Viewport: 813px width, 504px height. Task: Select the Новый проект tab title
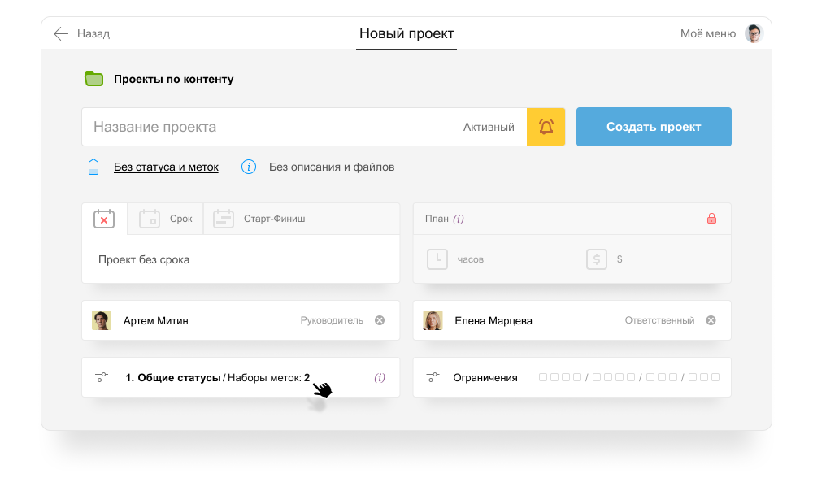(x=406, y=33)
